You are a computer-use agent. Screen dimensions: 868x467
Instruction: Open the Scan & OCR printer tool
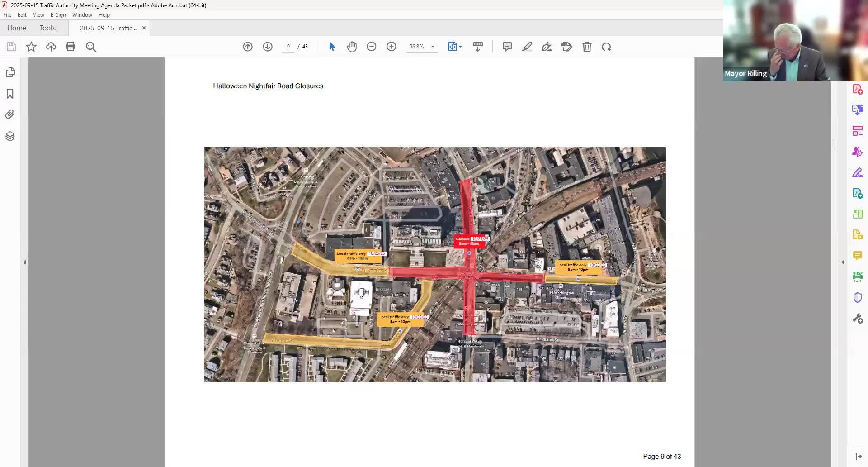858,276
